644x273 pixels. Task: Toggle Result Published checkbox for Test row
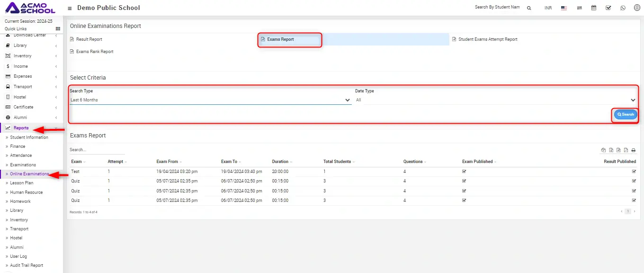634,171
